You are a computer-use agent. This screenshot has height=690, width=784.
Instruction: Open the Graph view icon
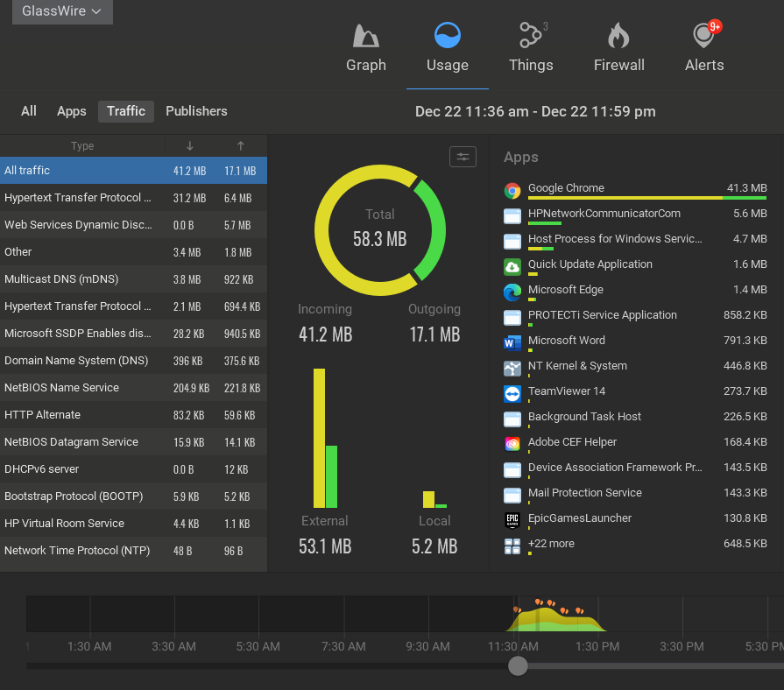[365, 36]
